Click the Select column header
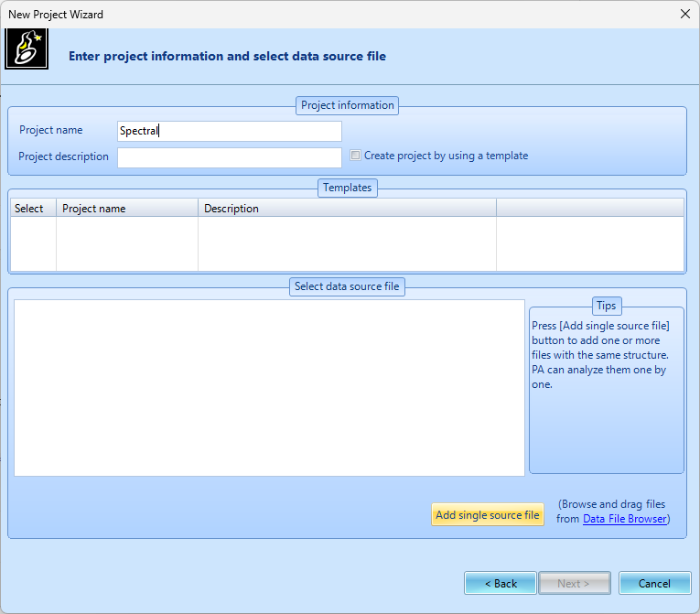 (x=33, y=208)
